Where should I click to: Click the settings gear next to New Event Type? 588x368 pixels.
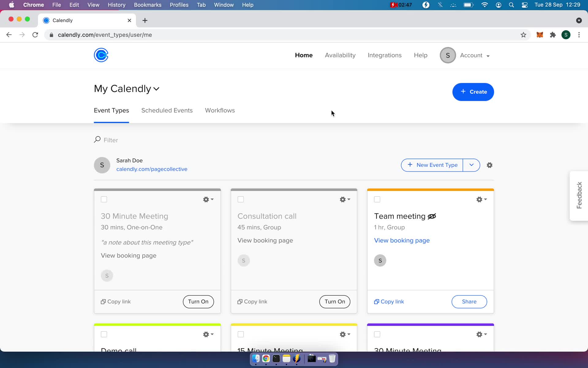pyautogui.click(x=489, y=165)
